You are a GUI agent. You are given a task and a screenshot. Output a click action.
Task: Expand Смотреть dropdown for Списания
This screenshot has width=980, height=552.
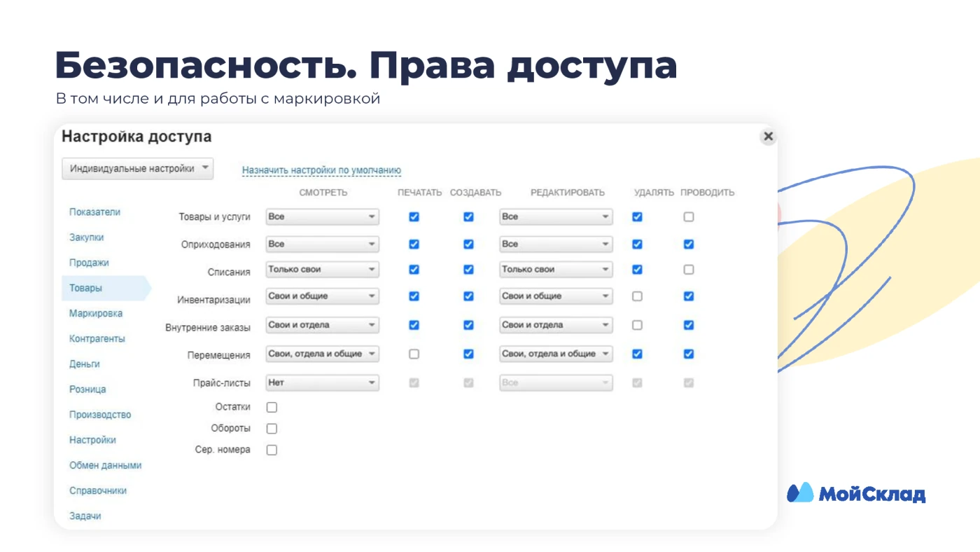[x=322, y=270]
